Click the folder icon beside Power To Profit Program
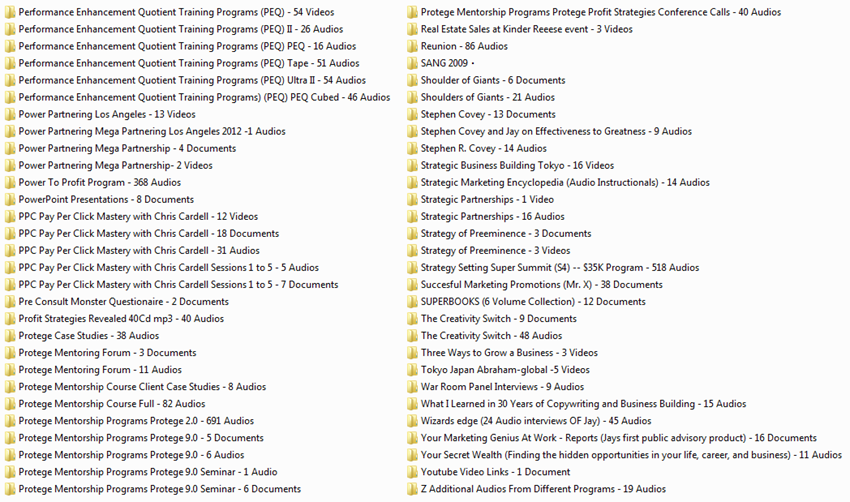850x502 pixels. [x=10, y=182]
